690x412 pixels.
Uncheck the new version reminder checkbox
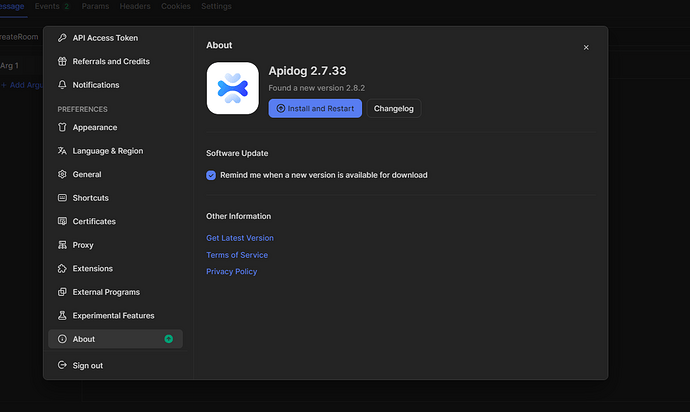[x=211, y=175]
